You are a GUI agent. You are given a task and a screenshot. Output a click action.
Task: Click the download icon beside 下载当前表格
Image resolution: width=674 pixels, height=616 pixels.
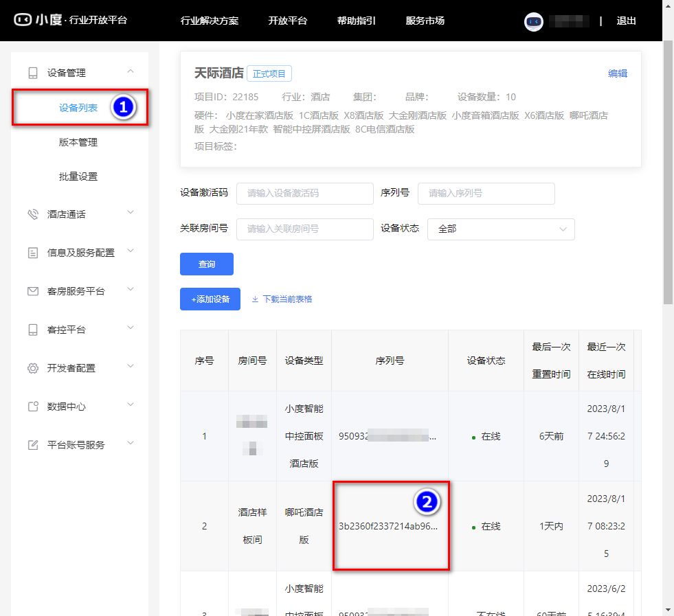point(255,299)
